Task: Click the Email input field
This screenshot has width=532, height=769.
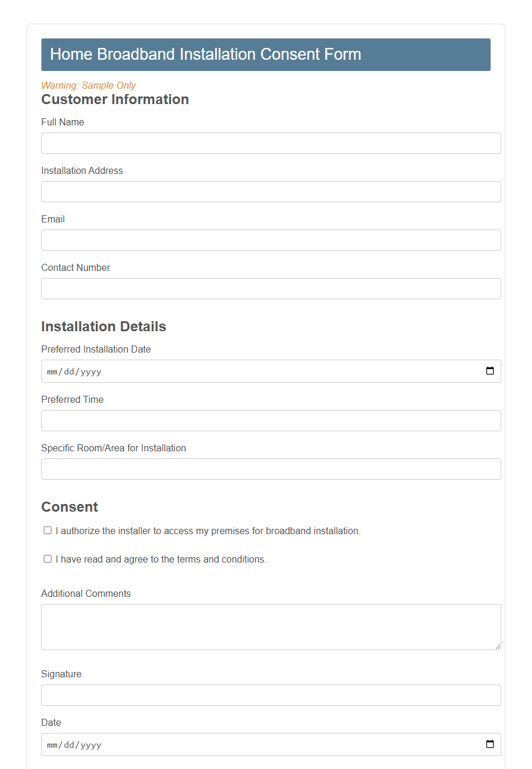Action: coord(271,240)
